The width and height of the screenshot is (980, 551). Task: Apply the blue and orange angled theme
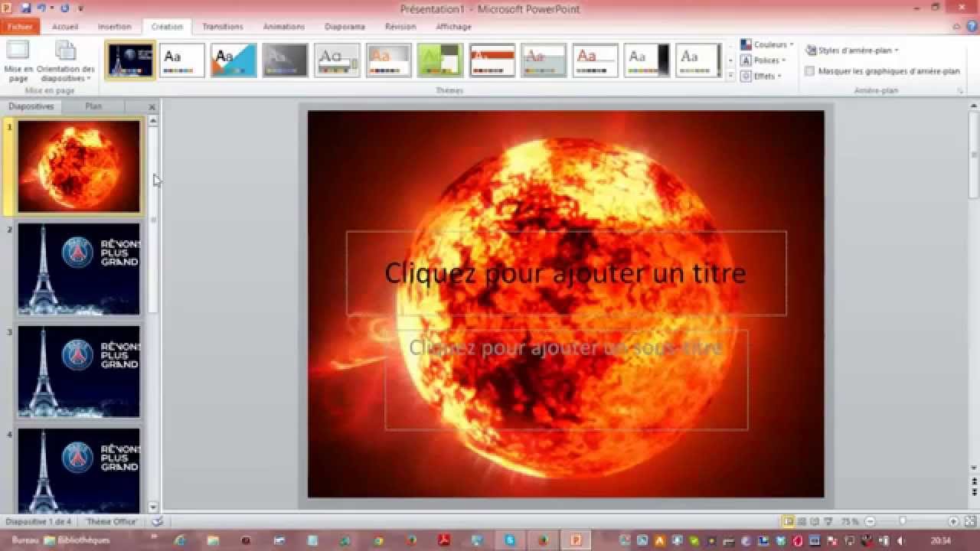pyautogui.click(x=234, y=60)
